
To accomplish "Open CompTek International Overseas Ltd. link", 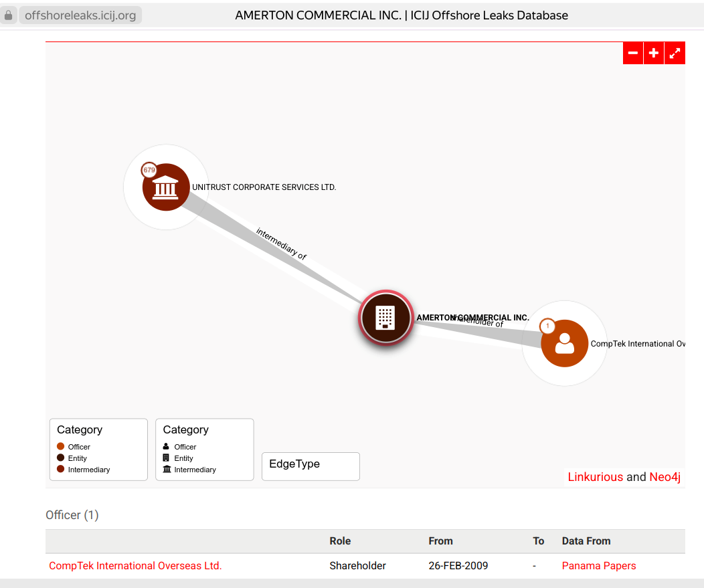I will pyautogui.click(x=135, y=565).
